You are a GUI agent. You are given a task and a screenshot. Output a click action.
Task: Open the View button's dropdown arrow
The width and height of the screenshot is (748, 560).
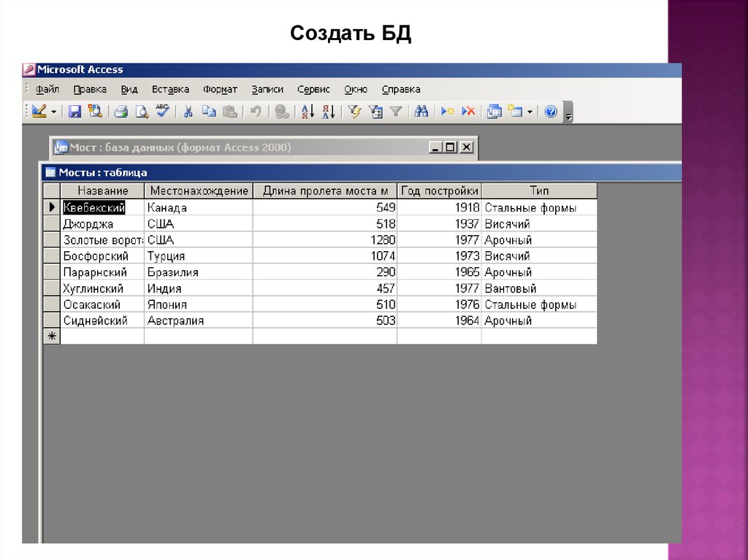[x=53, y=112]
